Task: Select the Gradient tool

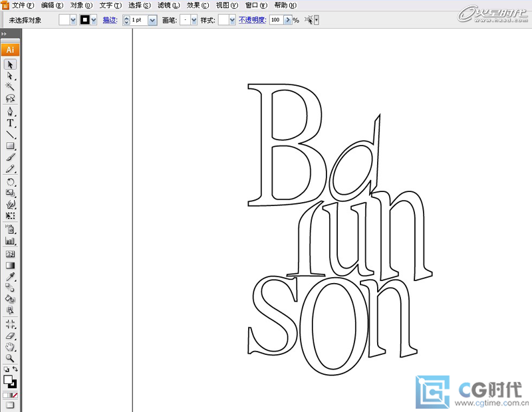Action: coord(10,265)
